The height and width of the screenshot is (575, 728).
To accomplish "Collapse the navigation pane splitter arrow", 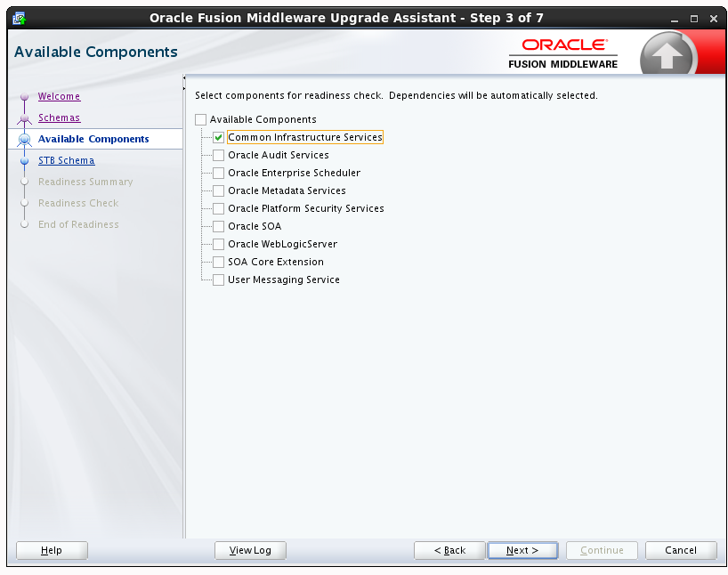I will click(184, 78).
